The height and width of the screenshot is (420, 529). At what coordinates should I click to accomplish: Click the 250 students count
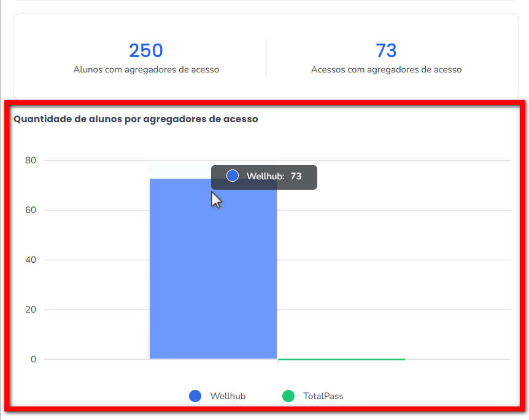pyautogui.click(x=145, y=50)
